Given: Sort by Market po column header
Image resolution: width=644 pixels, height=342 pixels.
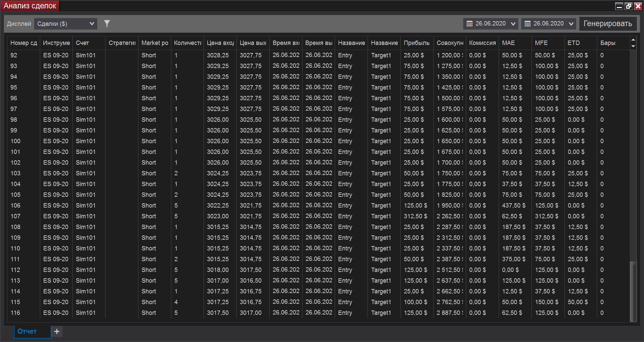Looking at the screenshot, I should click(x=155, y=43).
